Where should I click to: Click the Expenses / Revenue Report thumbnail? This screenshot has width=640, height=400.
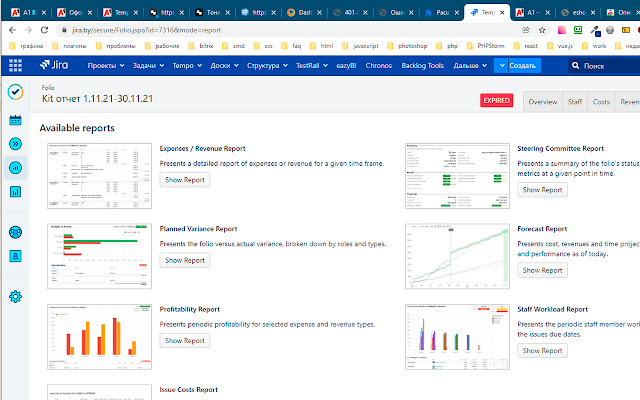(99, 176)
